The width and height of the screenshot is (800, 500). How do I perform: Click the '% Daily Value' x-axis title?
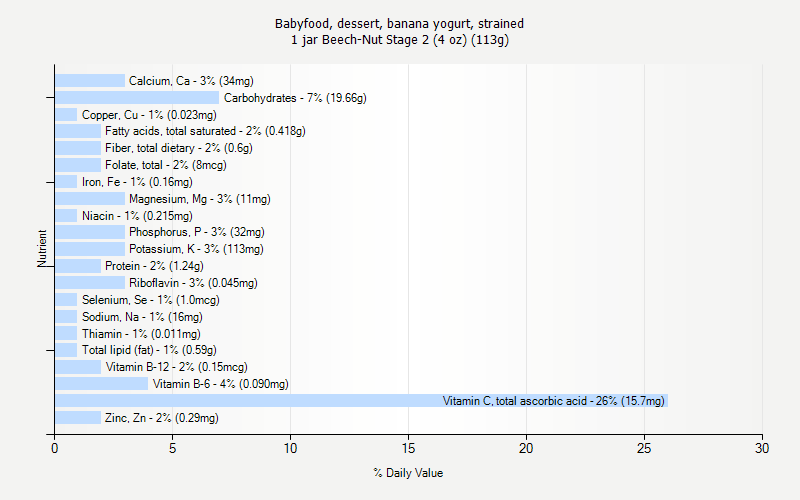(408, 473)
